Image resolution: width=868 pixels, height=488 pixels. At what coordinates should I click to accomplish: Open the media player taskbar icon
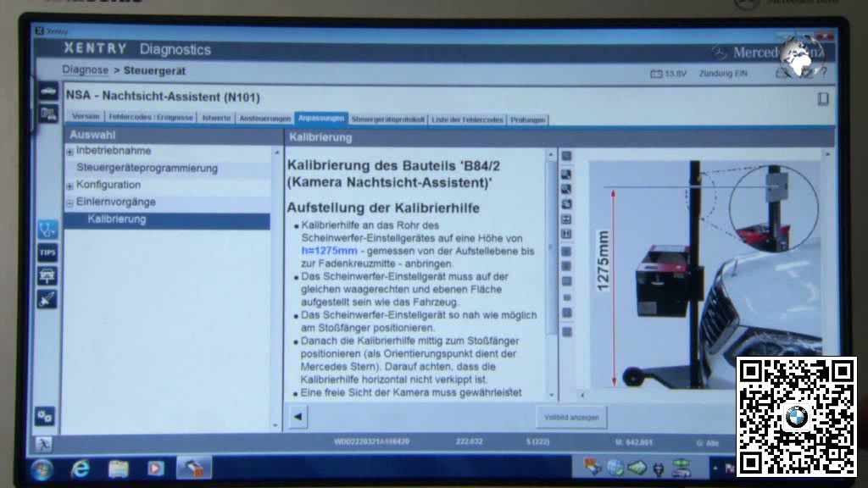(x=156, y=469)
